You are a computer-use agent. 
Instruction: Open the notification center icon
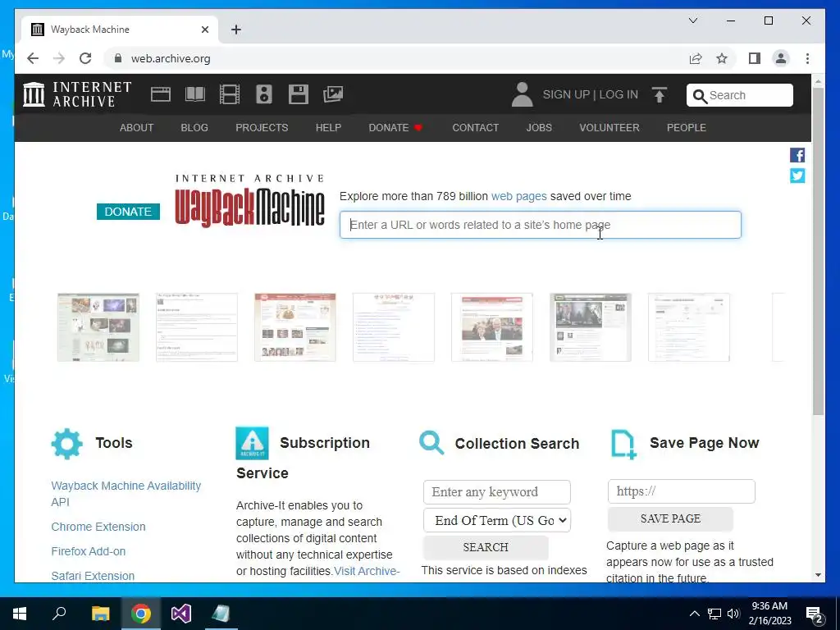coord(815,614)
